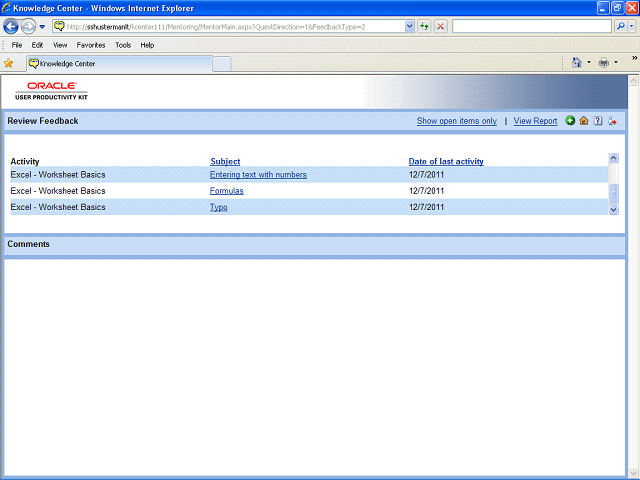Sort by the Subject column header
Image resolution: width=640 pixels, height=480 pixels.
[225, 162]
